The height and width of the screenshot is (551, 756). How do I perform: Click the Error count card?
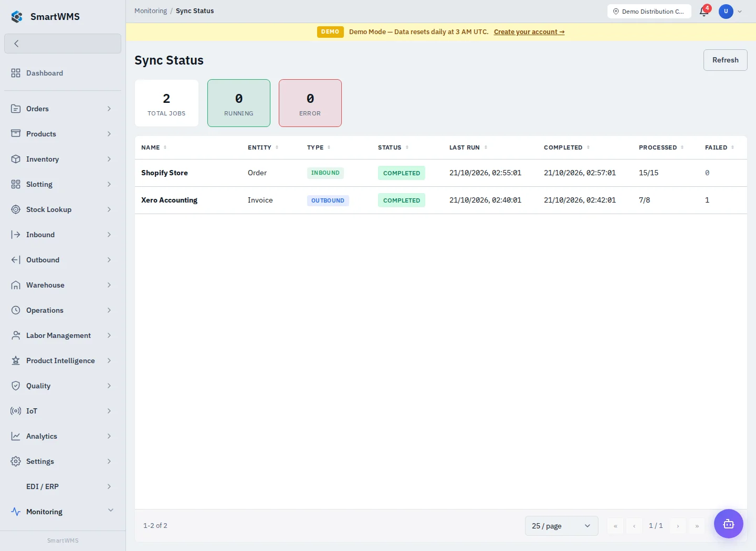point(310,103)
